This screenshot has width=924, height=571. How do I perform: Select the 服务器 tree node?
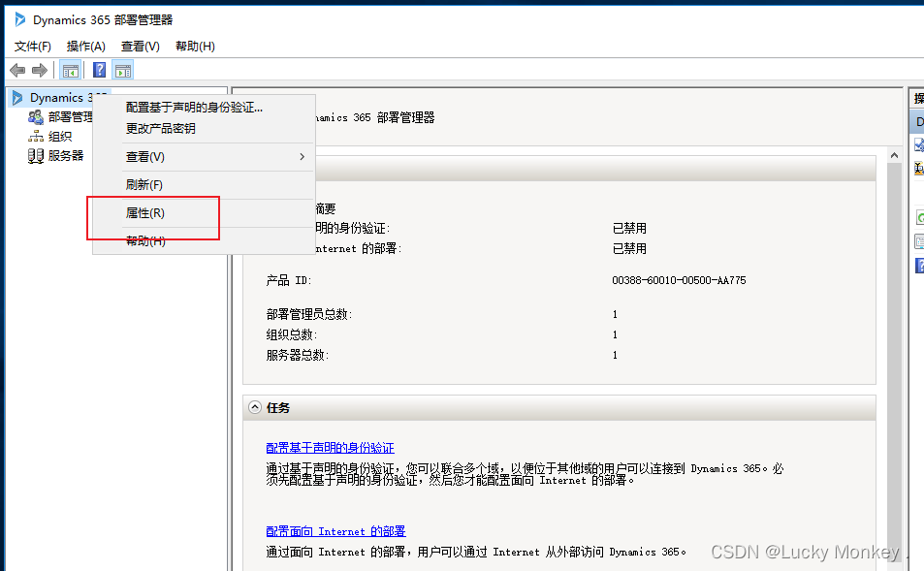click(x=65, y=155)
